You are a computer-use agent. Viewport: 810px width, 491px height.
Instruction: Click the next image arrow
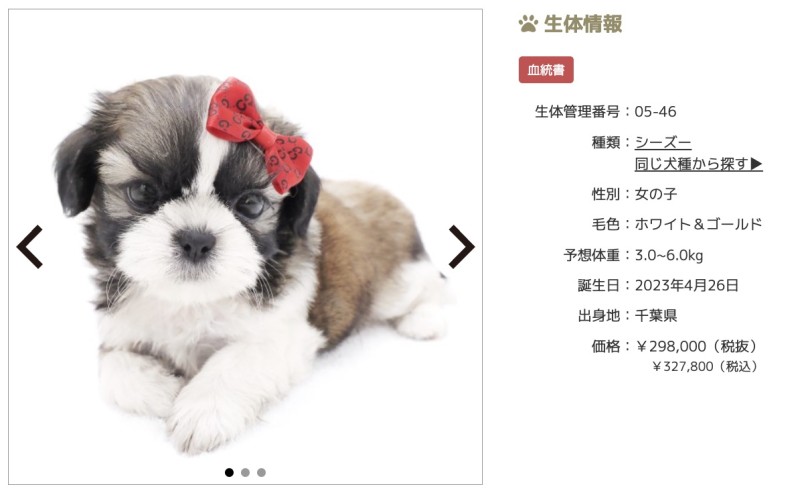[461, 247]
